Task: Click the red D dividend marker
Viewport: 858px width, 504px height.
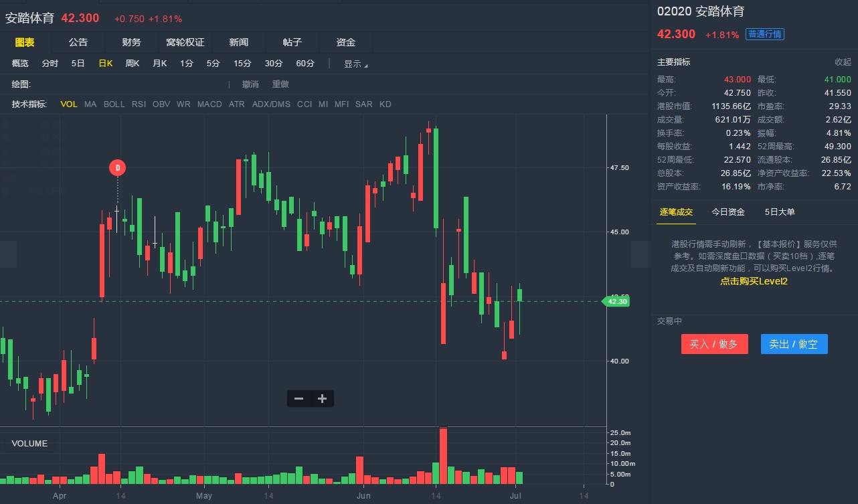Action: pyautogui.click(x=118, y=167)
